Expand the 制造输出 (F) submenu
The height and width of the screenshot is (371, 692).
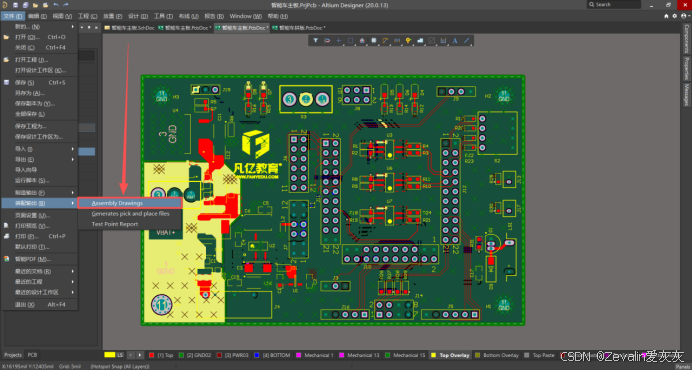point(40,192)
